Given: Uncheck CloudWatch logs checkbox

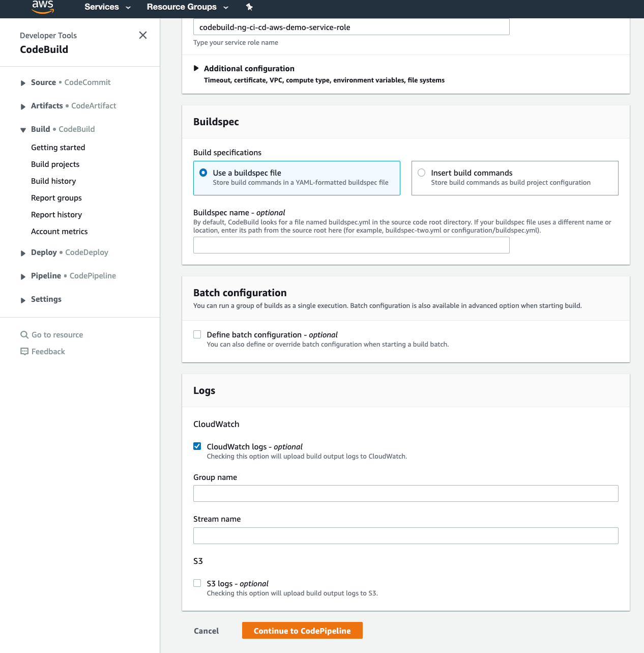Looking at the screenshot, I should point(197,446).
